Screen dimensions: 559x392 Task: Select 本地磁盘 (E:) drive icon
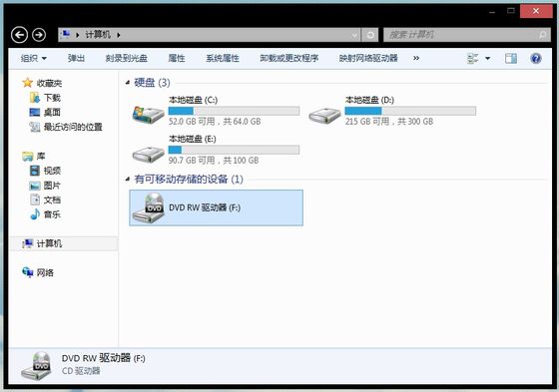pyautogui.click(x=148, y=155)
